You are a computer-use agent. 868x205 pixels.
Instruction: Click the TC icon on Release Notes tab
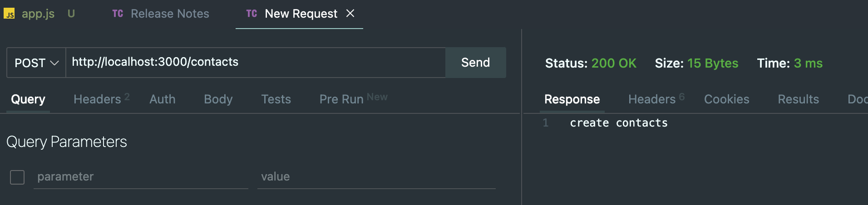pyautogui.click(x=118, y=14)
